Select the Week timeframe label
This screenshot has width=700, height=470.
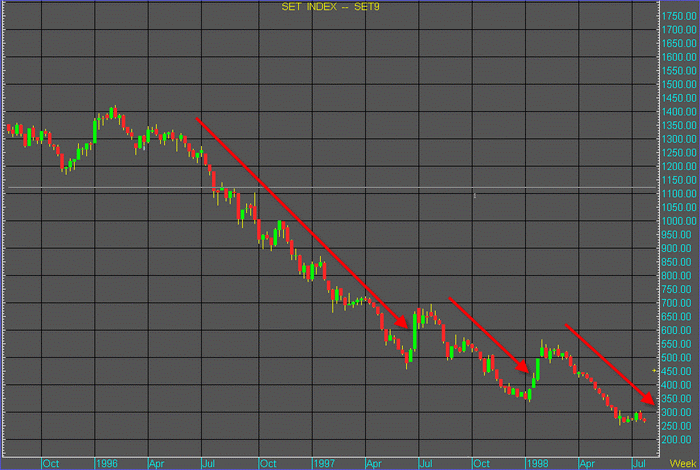pos(683,463)
